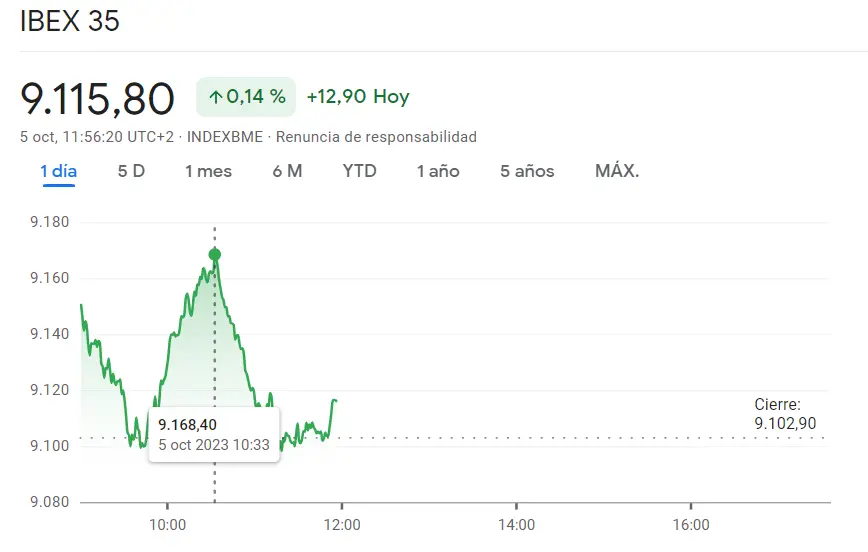Click the 9.080 y-axis label
Viewport: 868px width, 552px height.
point(50,502)
